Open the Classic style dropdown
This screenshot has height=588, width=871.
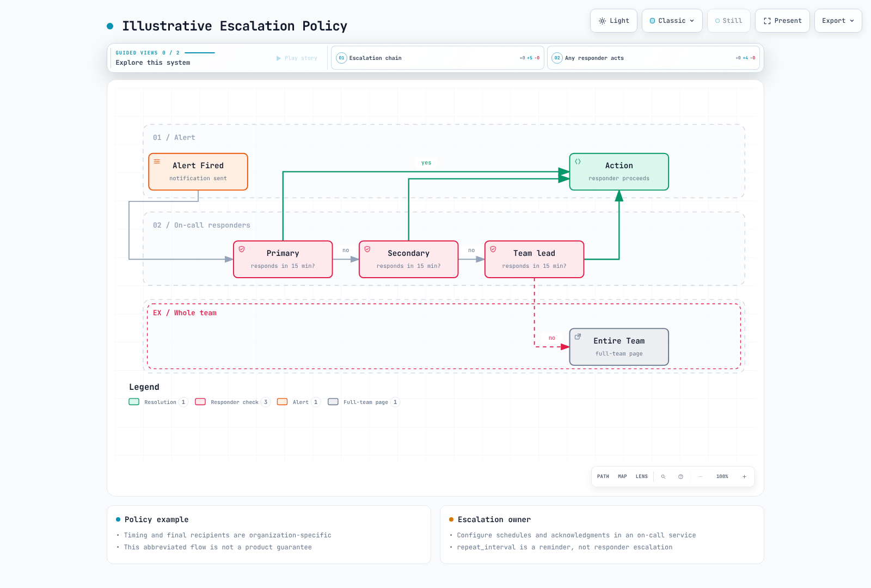672,21
